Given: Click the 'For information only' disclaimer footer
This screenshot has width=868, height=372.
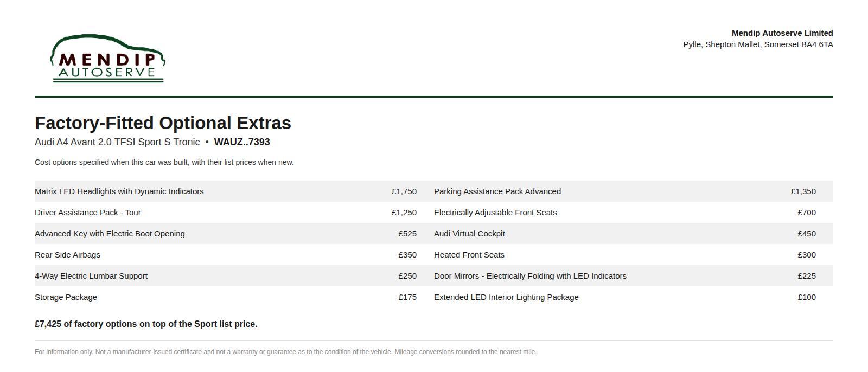Looking at the screenshot, I should pyautogui.click(x=285, y=352).
